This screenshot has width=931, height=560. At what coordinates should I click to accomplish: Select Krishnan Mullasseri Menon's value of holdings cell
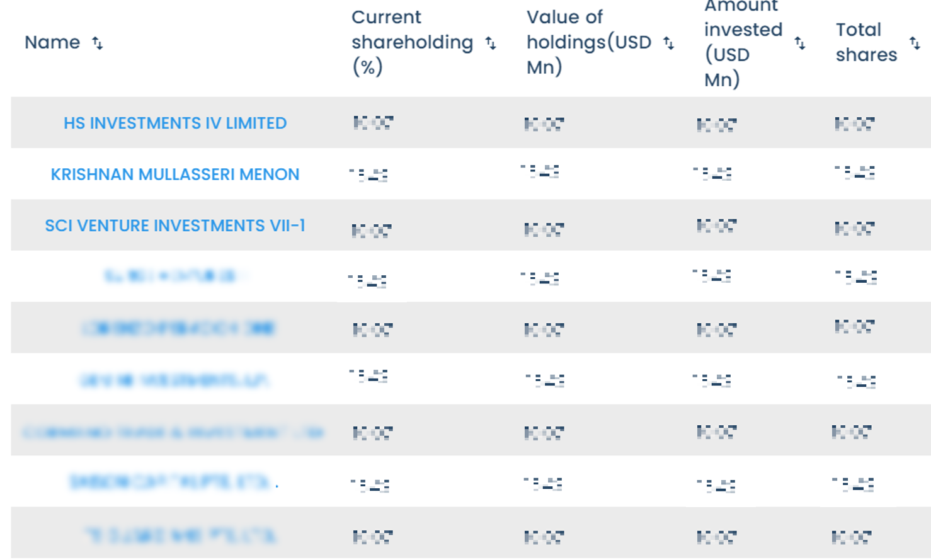[x=540, y=172]
